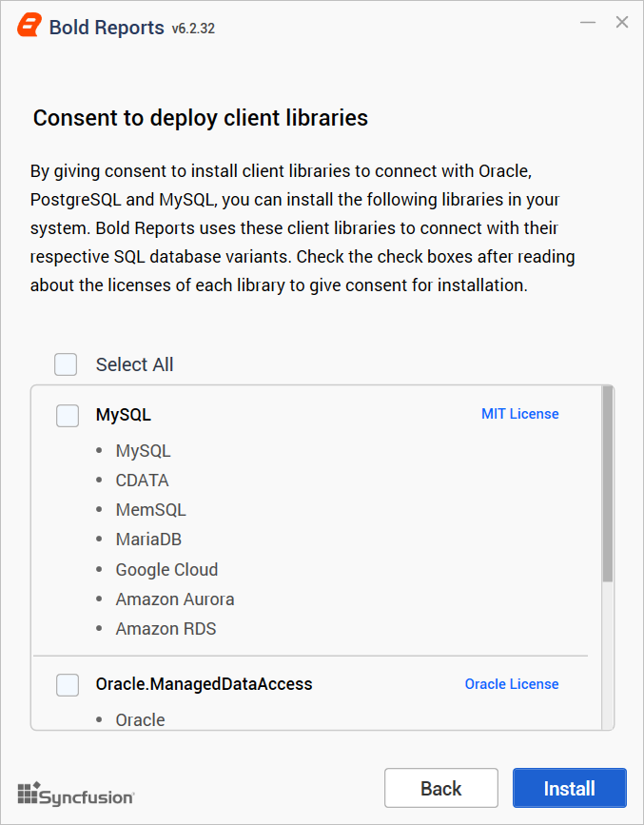Click the Bold Reports logo icon
This screenshot has height=825, width=644.
(29, 26)
